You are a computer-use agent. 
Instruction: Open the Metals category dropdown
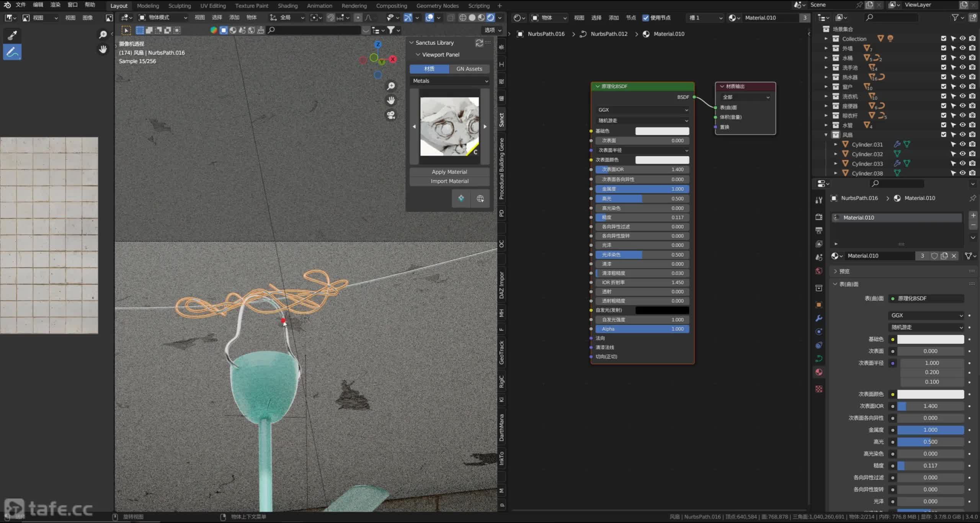(449, 81)
